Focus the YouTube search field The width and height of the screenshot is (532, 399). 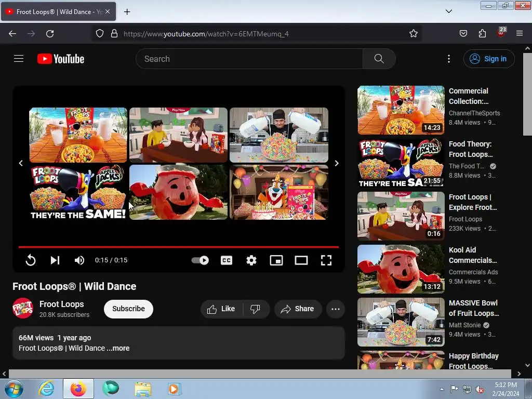click(249, 59)
